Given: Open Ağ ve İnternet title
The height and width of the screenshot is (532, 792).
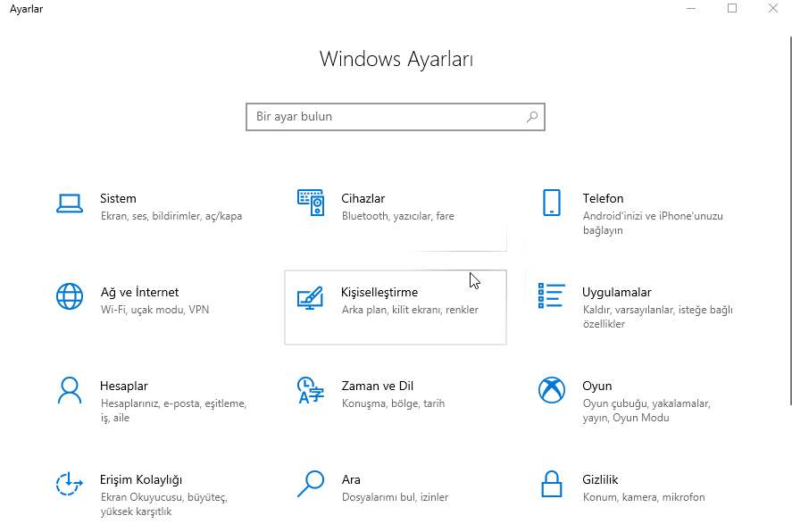Looking at the screenshot, I should (x=139, y=292).
